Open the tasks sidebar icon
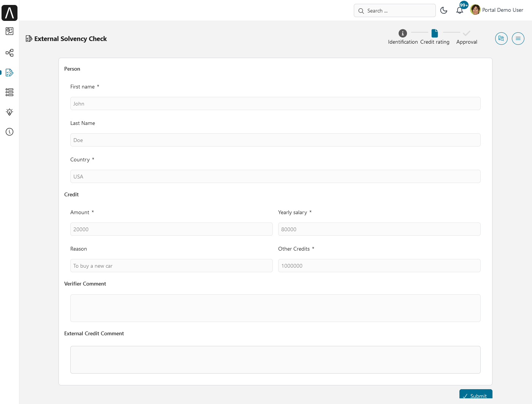The height and width of the screenshot is (404, 532). click(x=9, y=73)
